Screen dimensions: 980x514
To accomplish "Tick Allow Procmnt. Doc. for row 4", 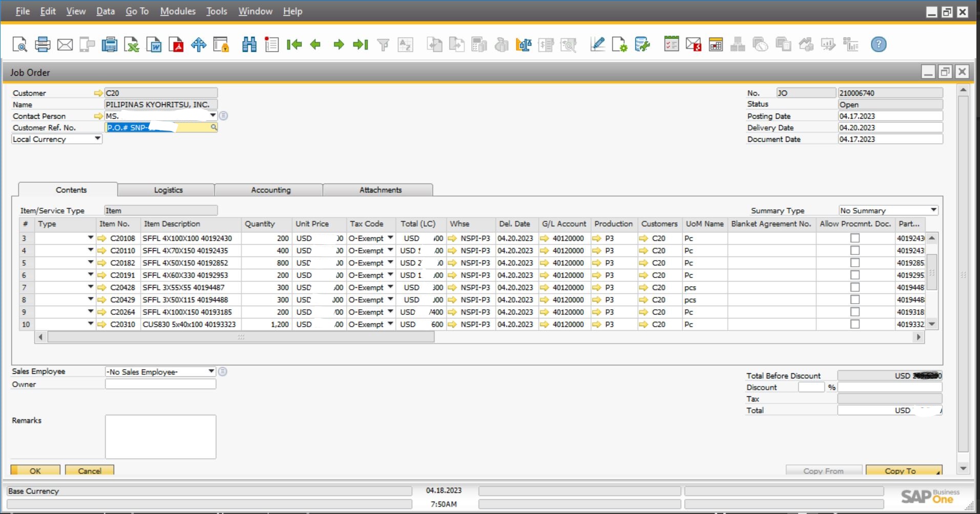I will pos(854,250).
